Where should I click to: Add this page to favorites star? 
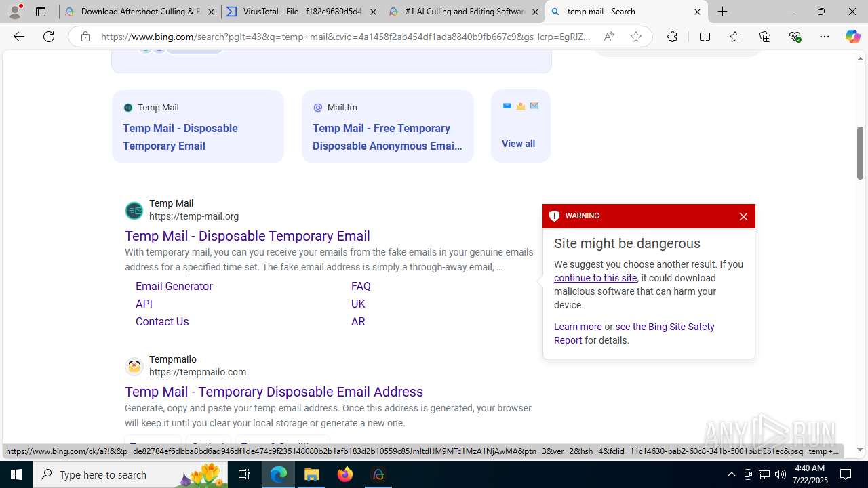(x=636, y=37)
